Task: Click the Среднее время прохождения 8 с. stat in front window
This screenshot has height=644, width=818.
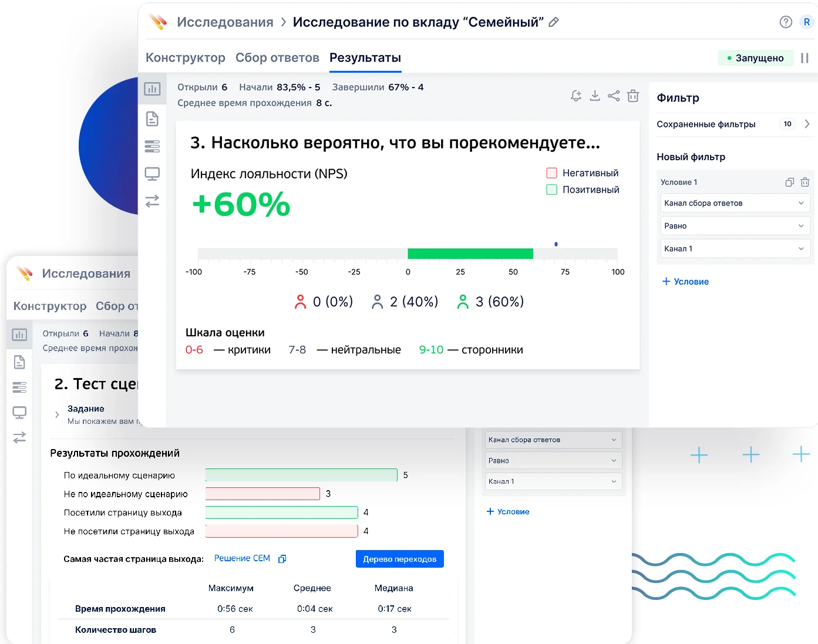Action: [x=255, y=103]
